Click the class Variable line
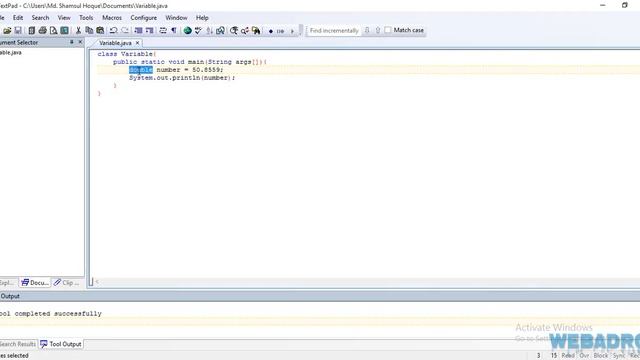The width and height of the screenshot is (640, 360). tap(127, 54)
